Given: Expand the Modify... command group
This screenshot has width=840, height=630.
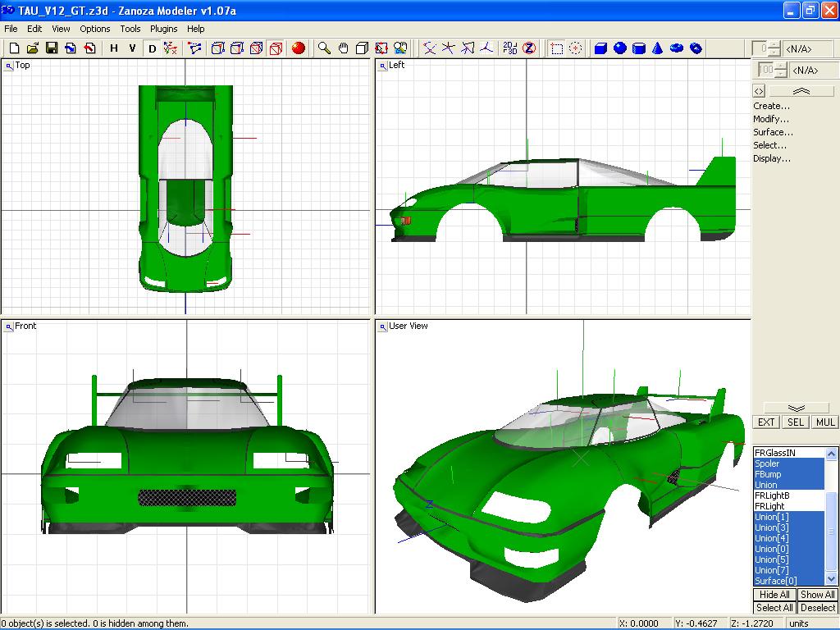Looking at the screenshot, I should coord(771,119).
